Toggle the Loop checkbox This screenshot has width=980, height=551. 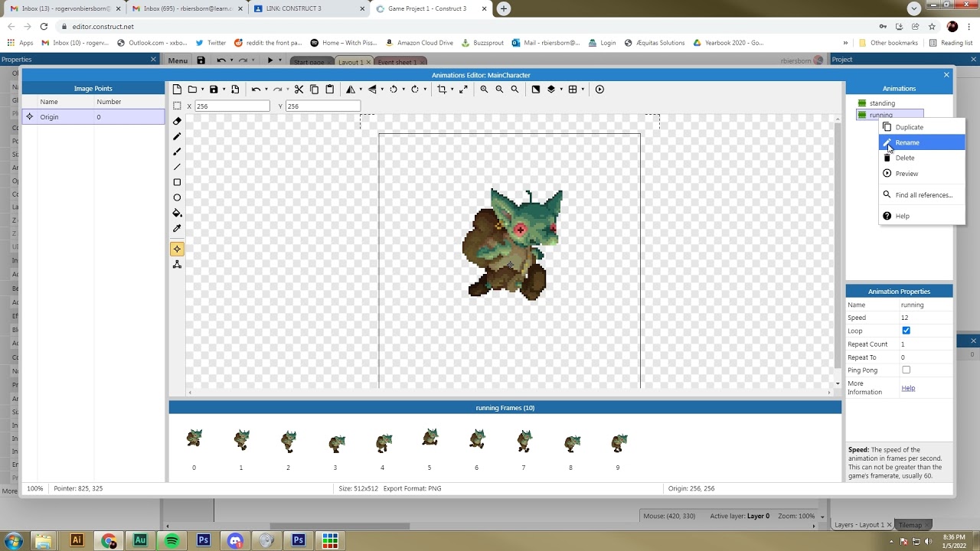(906, 331)
